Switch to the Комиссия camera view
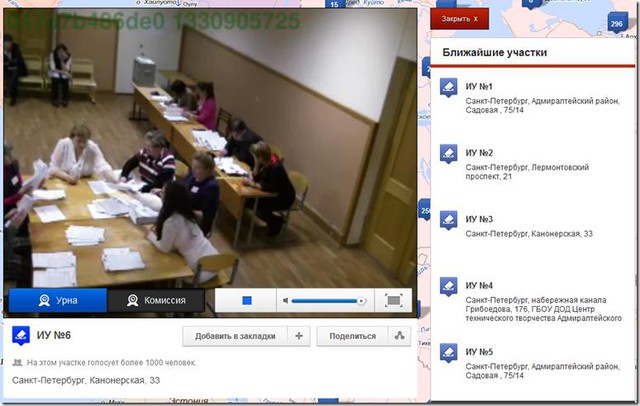Screen dimensions: 640x406 (156, 300)
